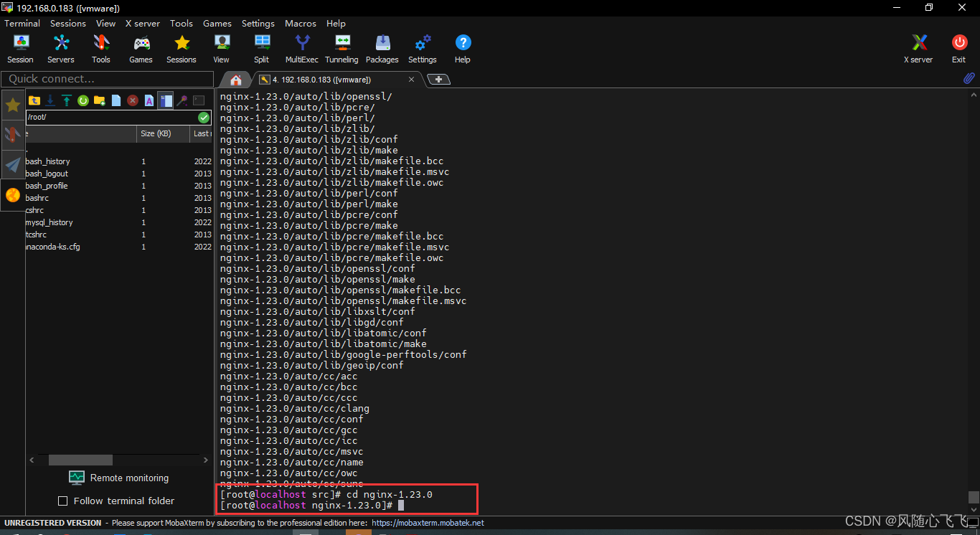Click the mobaxterm.mobatek.net link
Viewport: 980px width, 535px height.
428,523
